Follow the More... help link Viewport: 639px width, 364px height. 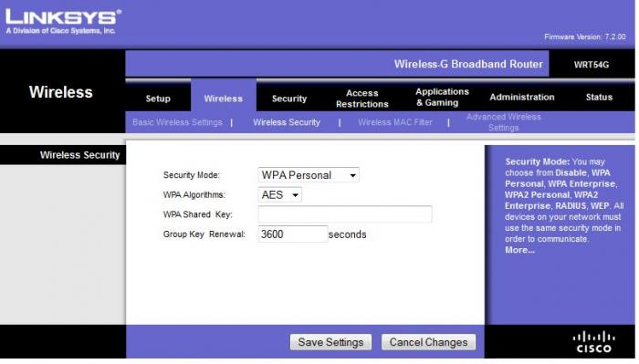[519, 250]
